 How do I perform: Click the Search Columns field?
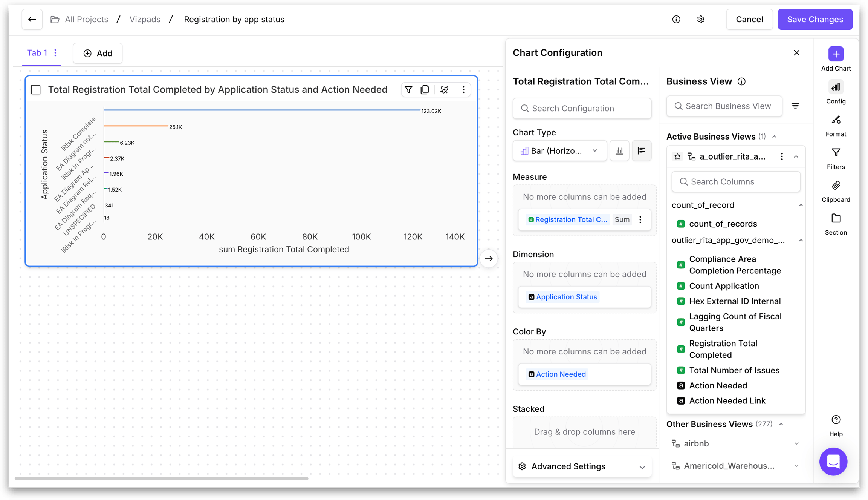pyautogui.click(x=736, y=182)
